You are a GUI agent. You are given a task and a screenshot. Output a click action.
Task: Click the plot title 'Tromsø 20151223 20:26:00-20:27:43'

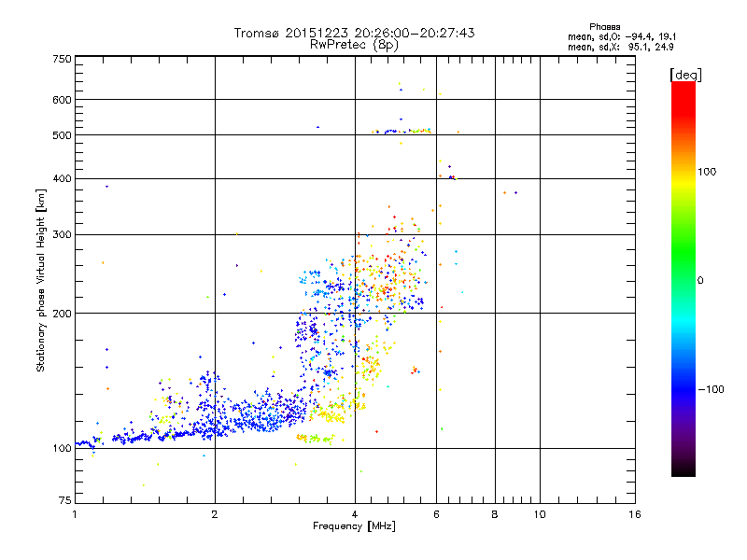click(354, 33)
